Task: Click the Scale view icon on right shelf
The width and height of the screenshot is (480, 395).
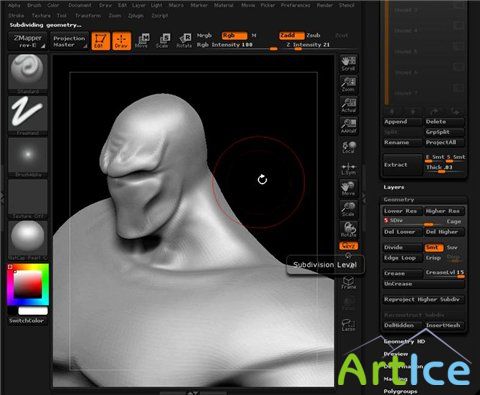Action: pos(348,209)
